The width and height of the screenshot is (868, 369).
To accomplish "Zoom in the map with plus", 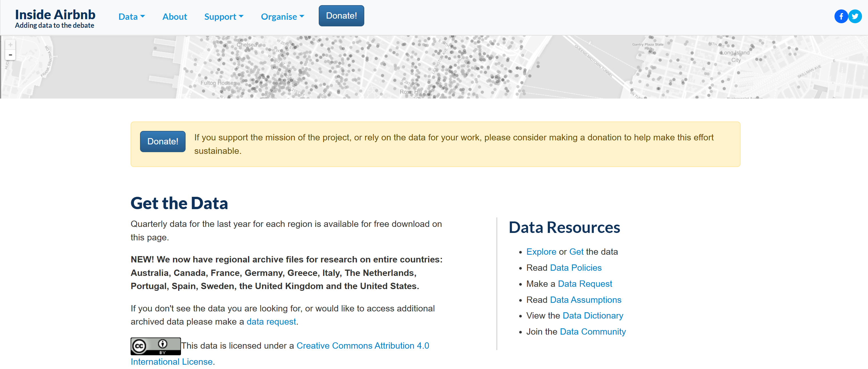I will (x=10, y=45).
